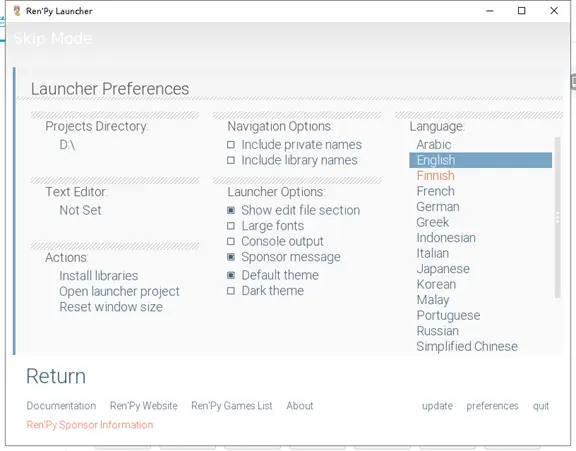
Task: Choose Portuguese language
Action: click(x=448, y=315)
